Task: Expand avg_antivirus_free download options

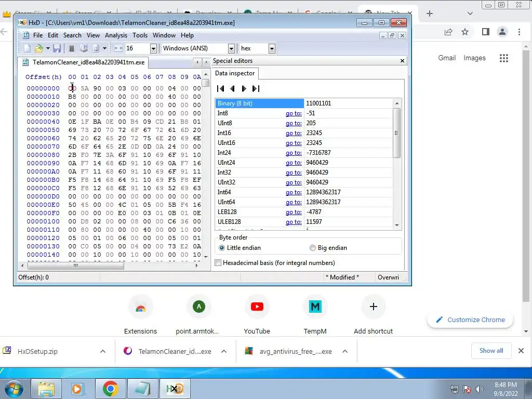Action: pos(345,352)
